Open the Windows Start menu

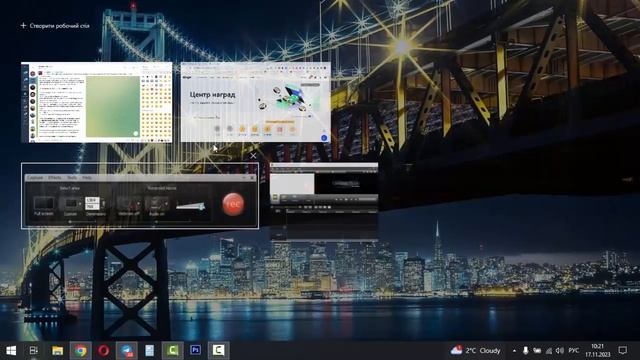coord(11,350)
